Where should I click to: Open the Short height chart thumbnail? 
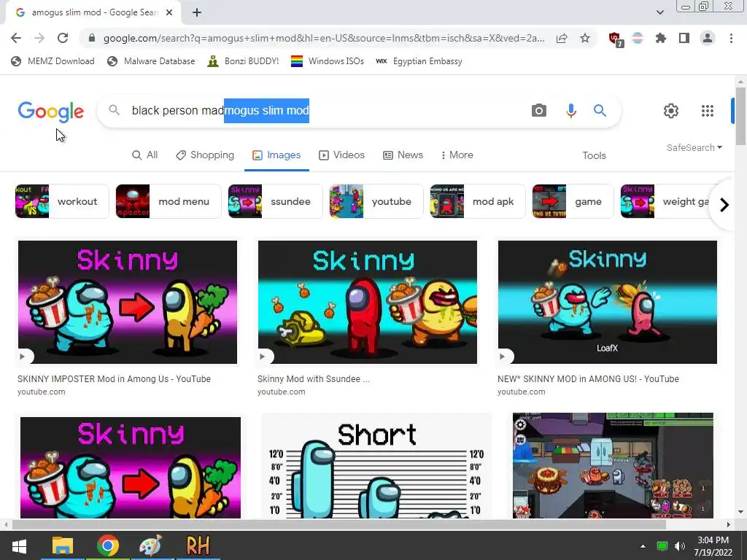pos(376,465)
